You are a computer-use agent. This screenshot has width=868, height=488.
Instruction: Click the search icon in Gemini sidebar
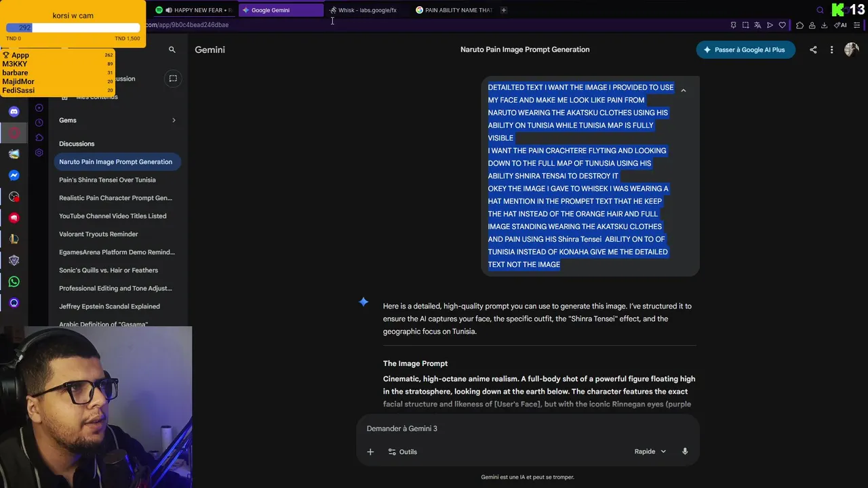pos(172,49)
